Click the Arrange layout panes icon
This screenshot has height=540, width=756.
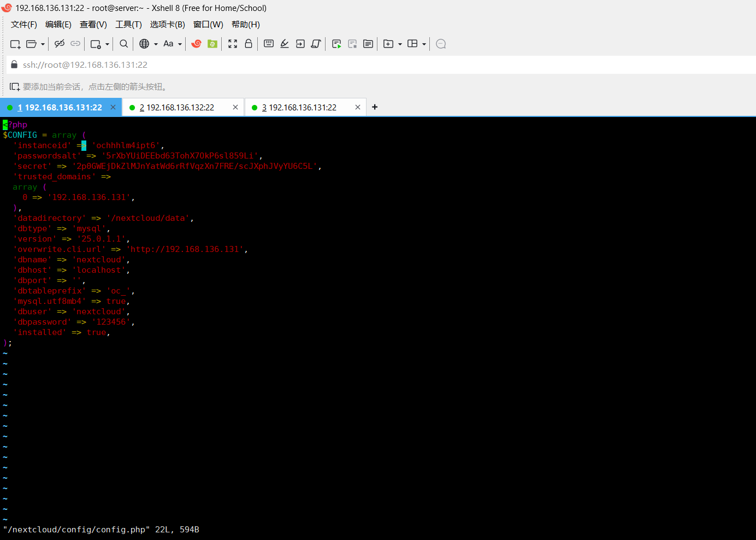pos(412,44)
